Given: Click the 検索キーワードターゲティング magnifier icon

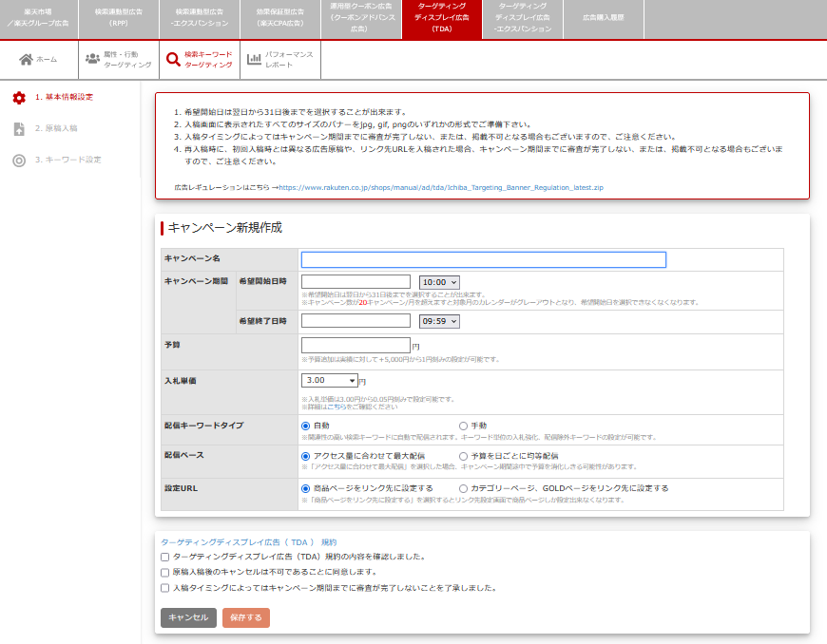Looking at the screenshot, I should [x=172, y=59].
